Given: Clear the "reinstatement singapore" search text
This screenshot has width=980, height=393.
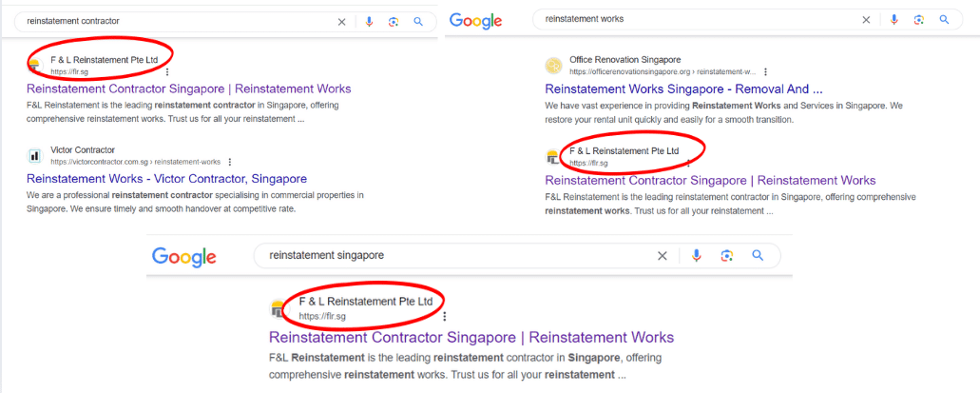Looking at the screenshot, I should tap(663, 256).
